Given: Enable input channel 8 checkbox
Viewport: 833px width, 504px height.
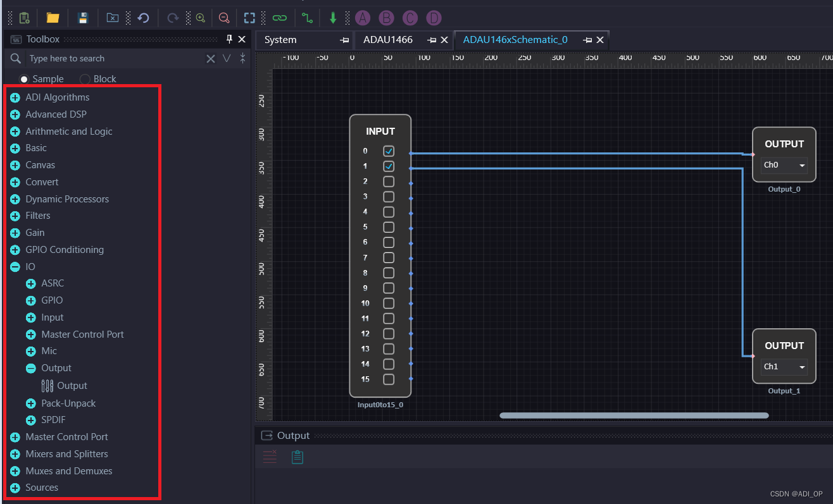Looking at the screenshot, I should [x=389, y=273].
